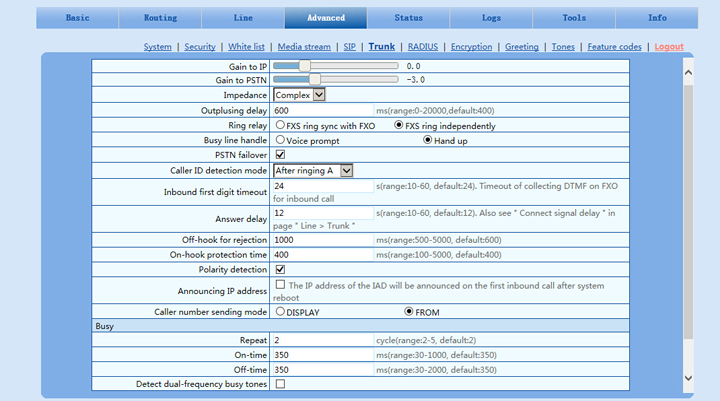
Task: Go to the White list page
Action: [x=246, y=47]
